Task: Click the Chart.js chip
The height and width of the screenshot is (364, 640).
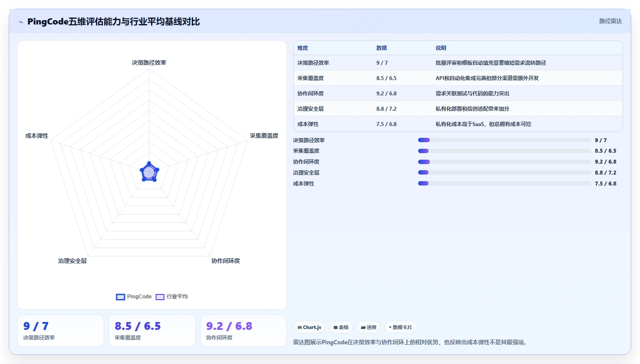Action: click(x=309, y=327)
